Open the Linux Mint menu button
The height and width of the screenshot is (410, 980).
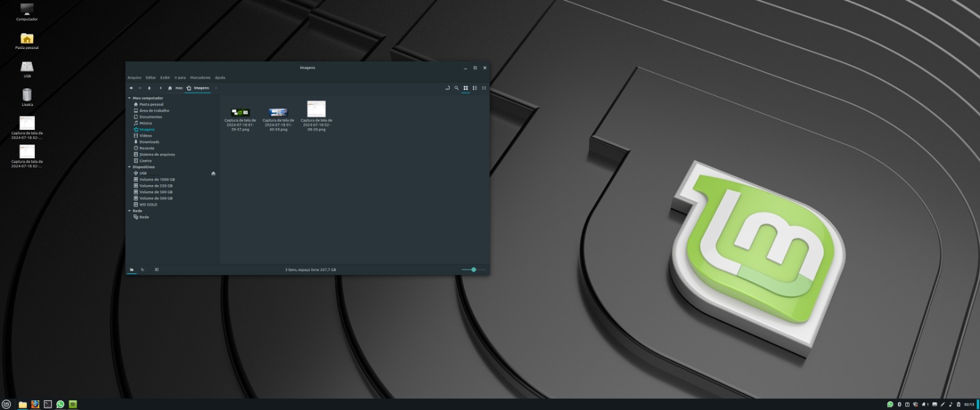tap(7, 404)
